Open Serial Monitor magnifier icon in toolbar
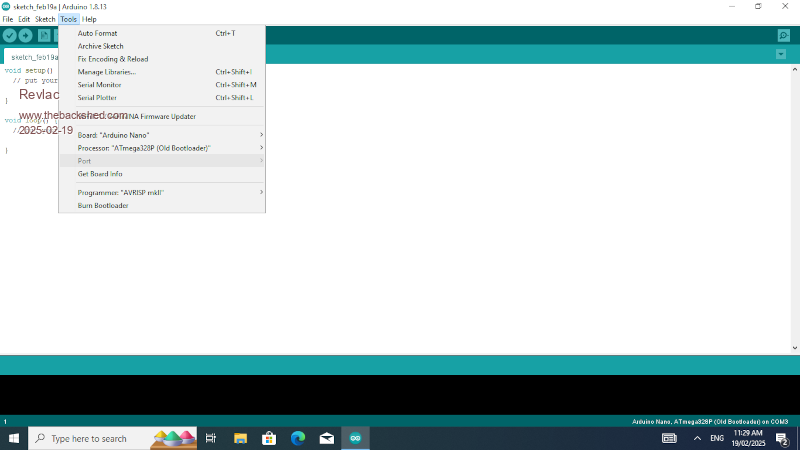Viewport: 800px width, 450px height. 783,35
